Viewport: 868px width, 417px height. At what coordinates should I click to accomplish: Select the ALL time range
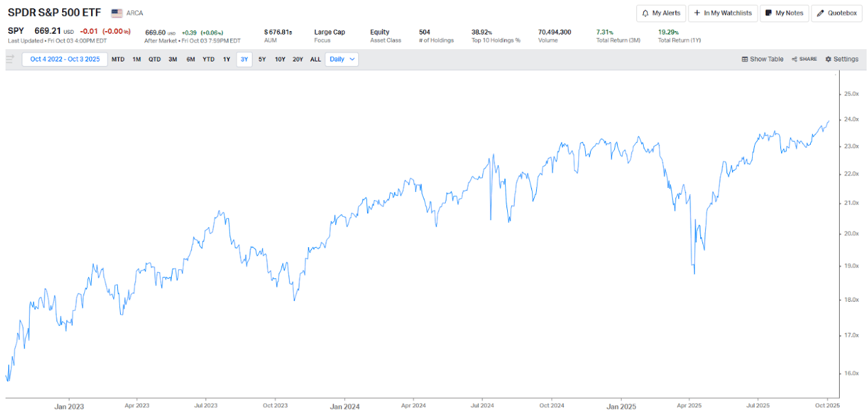click(x=315, y=59)
